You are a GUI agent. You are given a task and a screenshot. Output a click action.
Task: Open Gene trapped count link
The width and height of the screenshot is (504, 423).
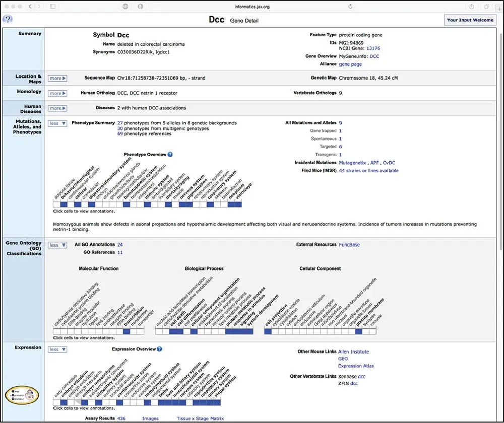340,131
